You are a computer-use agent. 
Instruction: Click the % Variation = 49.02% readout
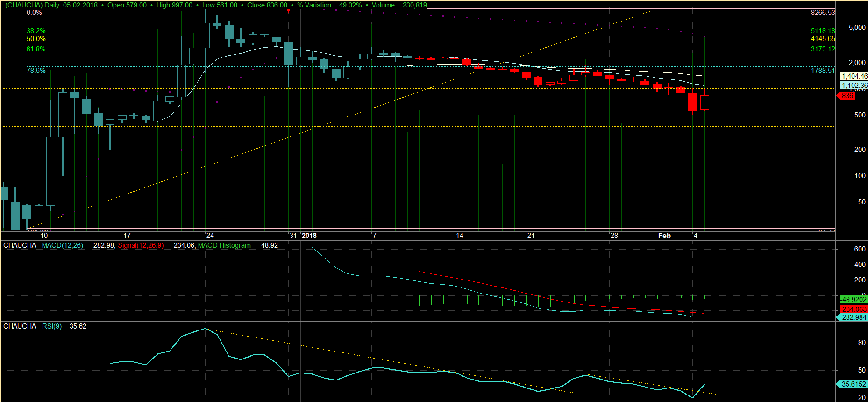(329, 5)
